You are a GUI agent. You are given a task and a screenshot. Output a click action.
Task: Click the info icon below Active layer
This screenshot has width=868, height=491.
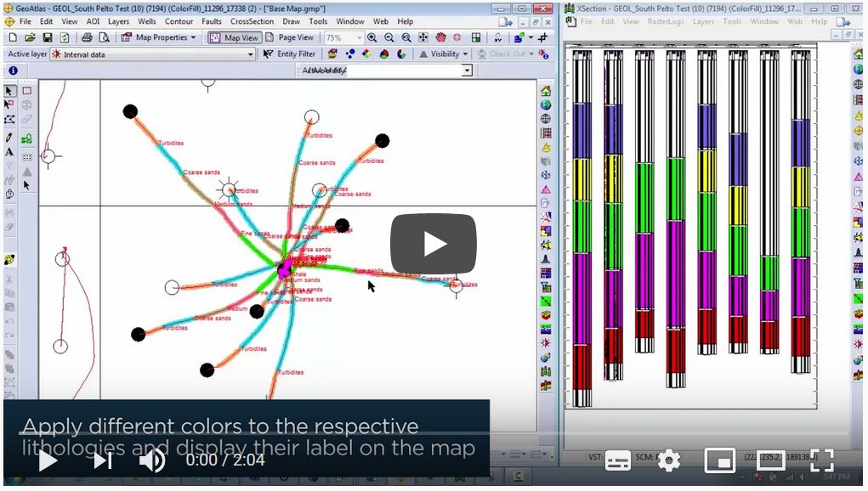click(x=13, y=71)
